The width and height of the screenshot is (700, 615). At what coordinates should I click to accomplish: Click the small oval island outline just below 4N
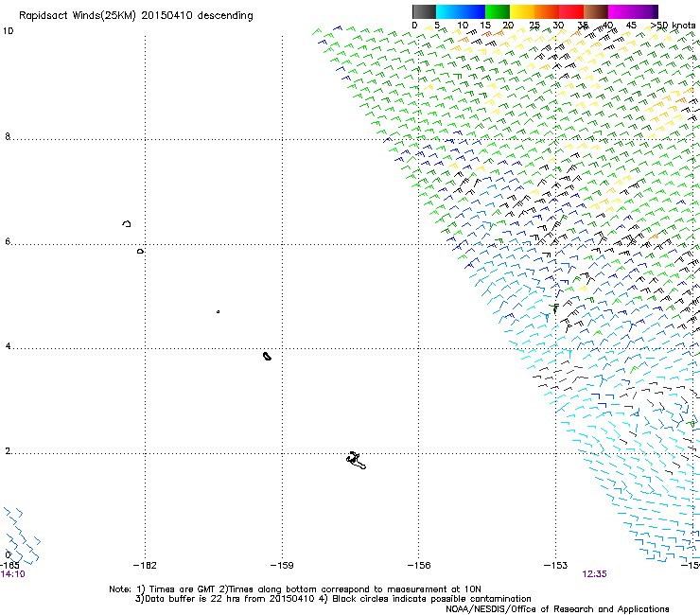tap(267, 356)
